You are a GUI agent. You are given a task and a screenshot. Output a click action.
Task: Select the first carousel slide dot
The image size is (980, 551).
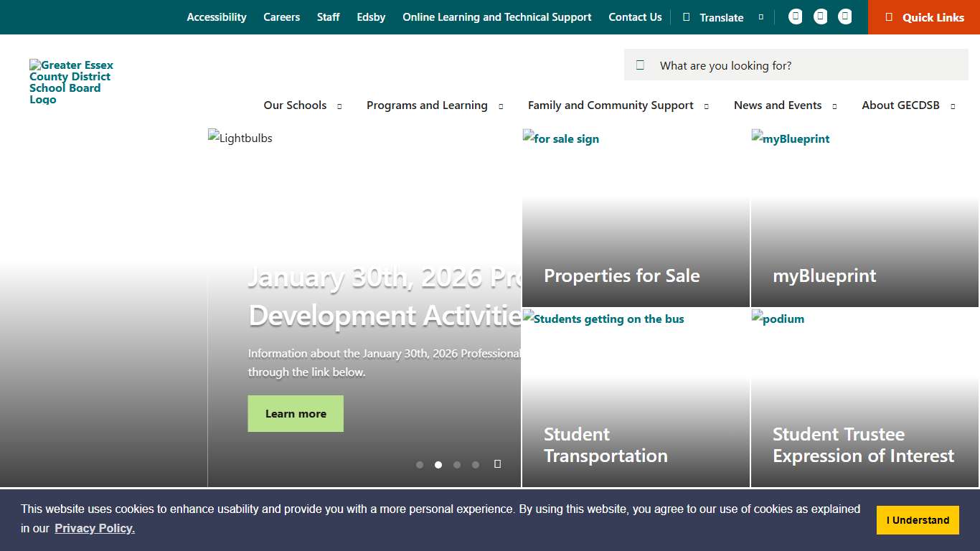click(x=420, y=465)
